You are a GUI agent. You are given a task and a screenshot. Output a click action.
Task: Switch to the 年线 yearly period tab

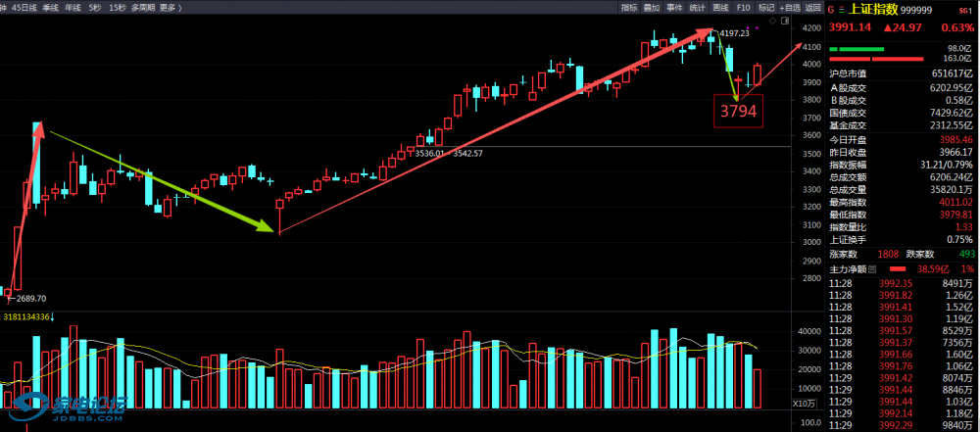(72, 7)
